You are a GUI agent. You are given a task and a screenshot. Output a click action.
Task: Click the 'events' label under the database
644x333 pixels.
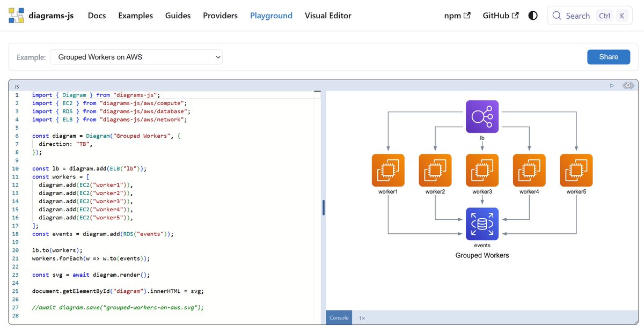point(482,245)
